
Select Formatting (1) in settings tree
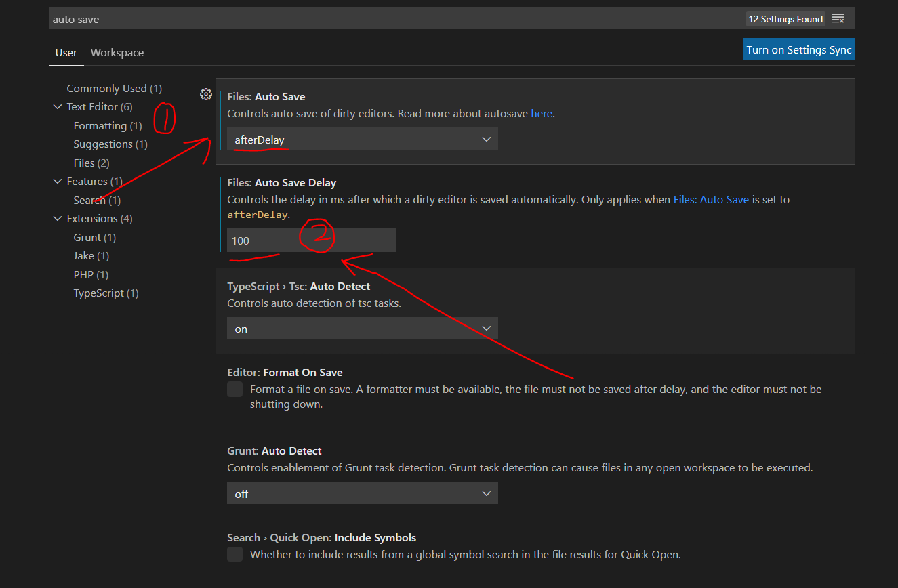pos(108,125)
